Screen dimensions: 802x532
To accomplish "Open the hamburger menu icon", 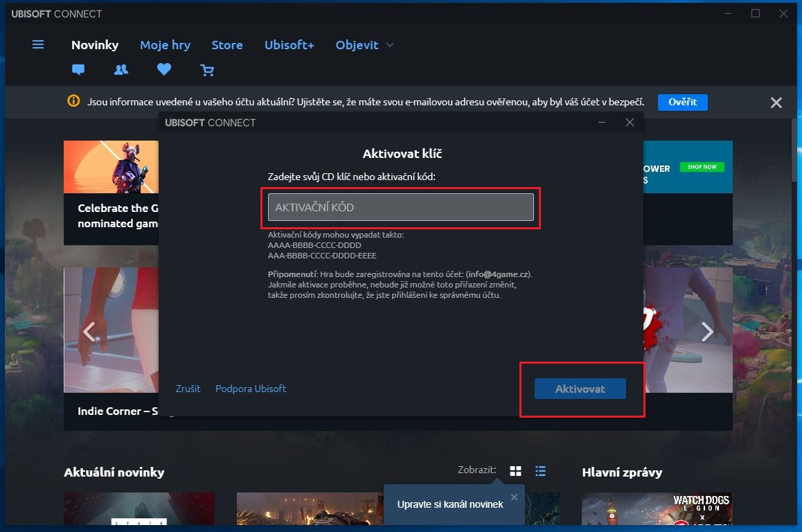I will pos(38,44).
